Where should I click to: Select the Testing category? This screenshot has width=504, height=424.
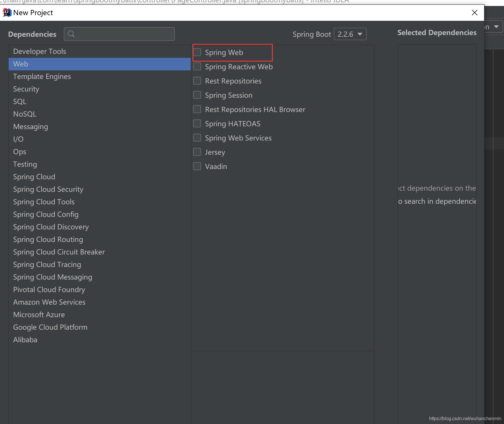(100, 164)
